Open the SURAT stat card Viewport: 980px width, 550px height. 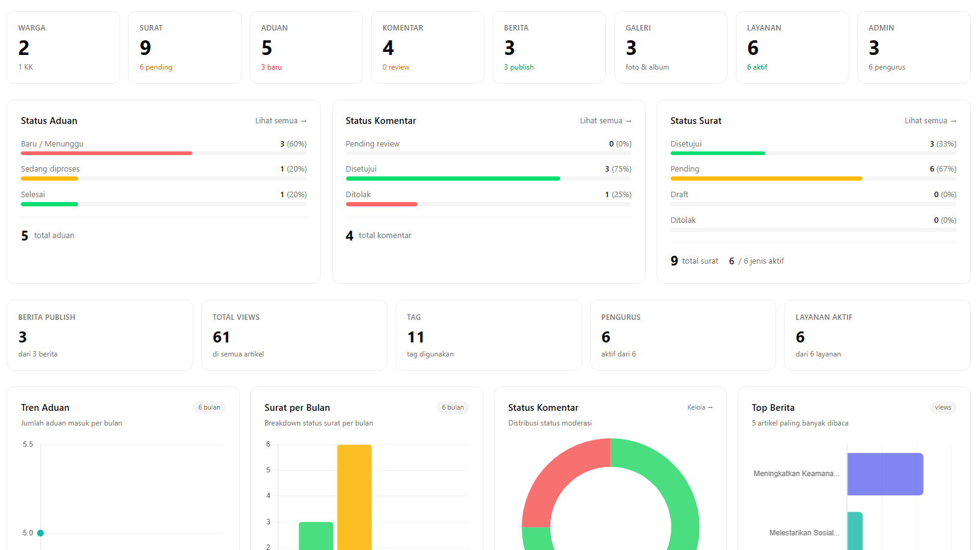[185, 47]
